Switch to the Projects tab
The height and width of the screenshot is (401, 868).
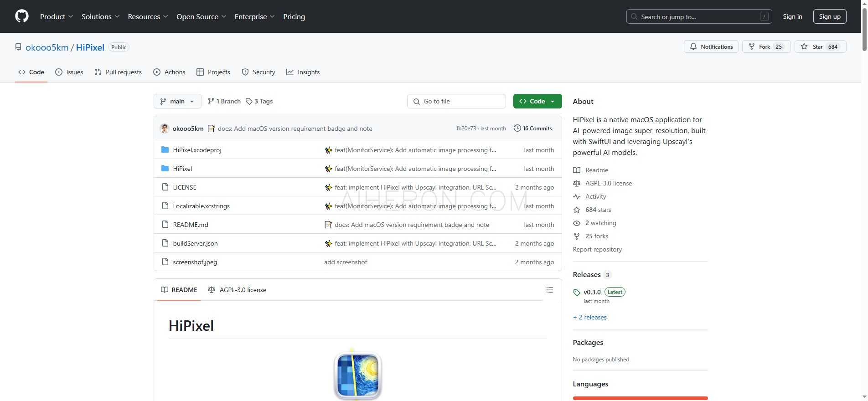213,72
